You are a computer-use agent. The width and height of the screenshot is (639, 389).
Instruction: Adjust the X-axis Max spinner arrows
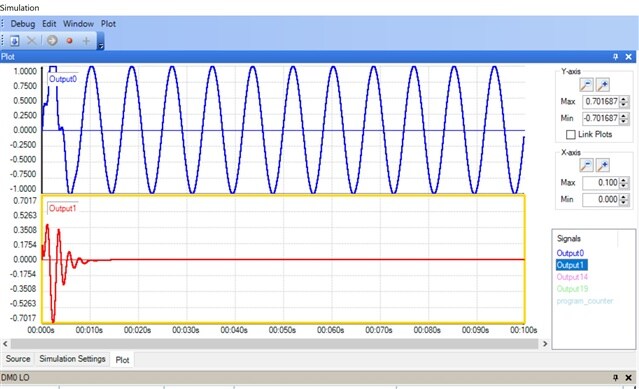coord(624,182)
